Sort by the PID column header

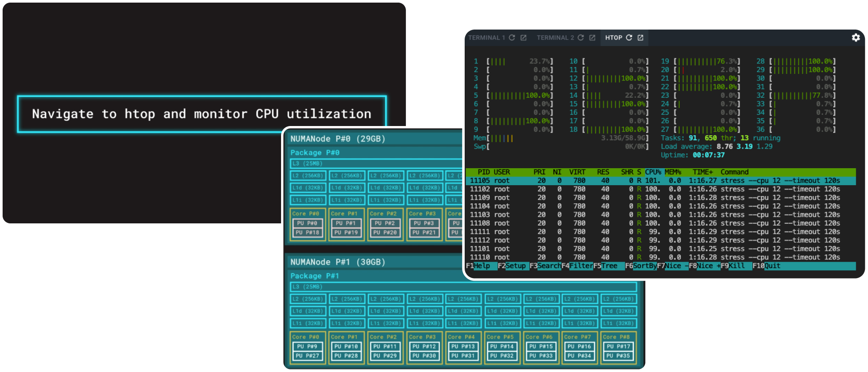point(483,172)
